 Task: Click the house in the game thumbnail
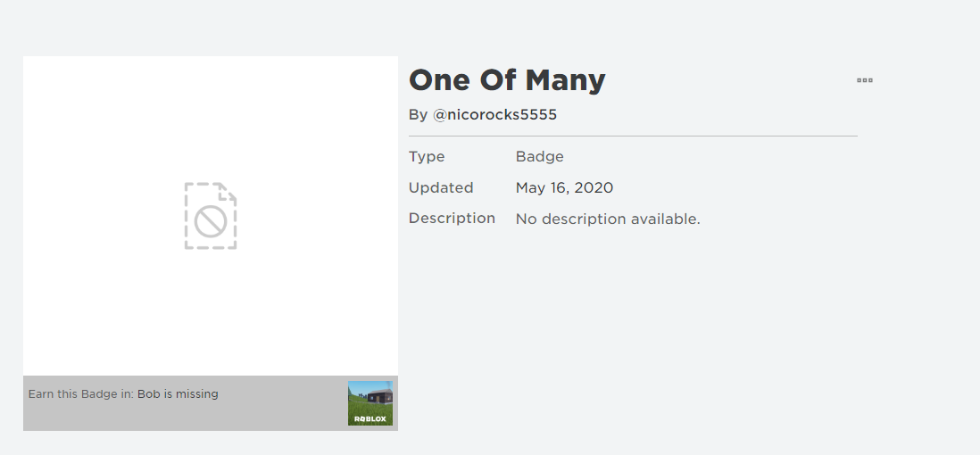[378, 395]
